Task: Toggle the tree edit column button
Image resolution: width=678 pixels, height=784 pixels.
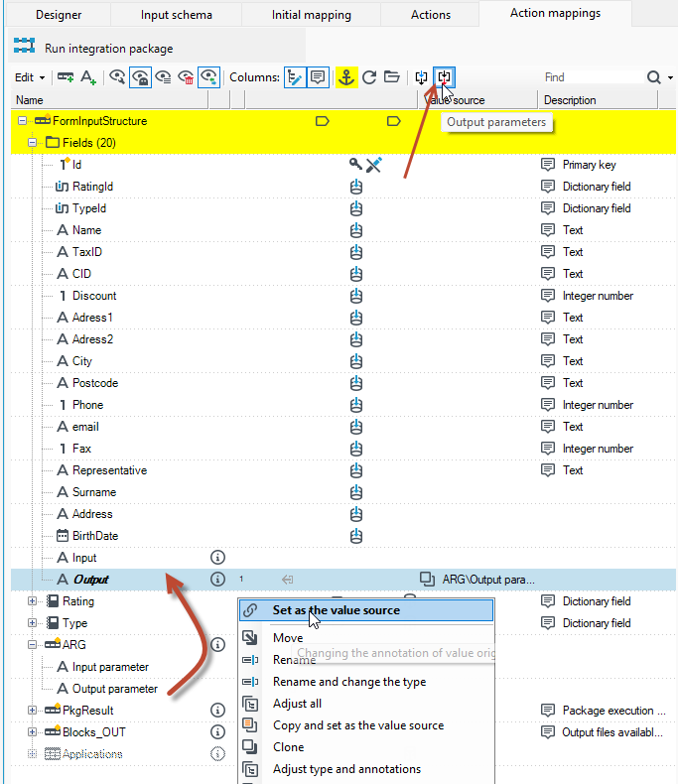Action: point(295,77)
